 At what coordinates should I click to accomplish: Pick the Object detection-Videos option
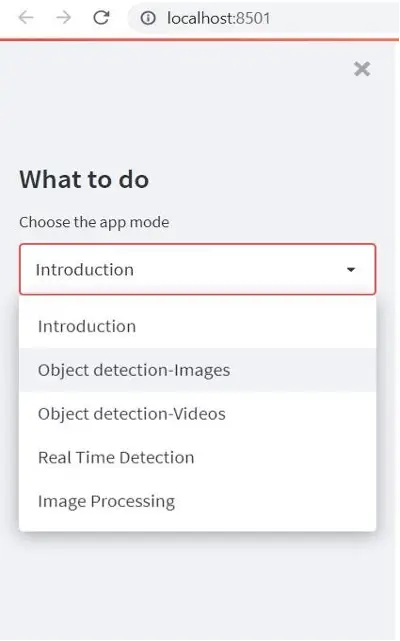pos(197,414)
